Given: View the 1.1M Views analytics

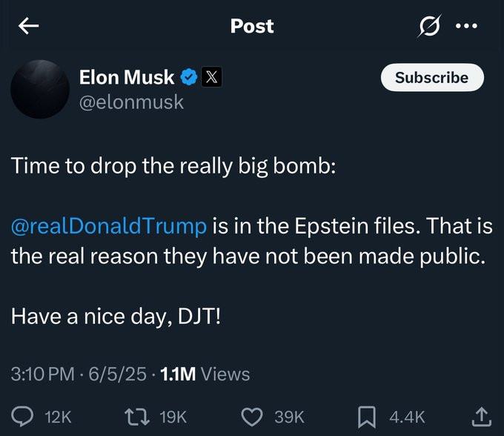Looking at the screenshot, I should [x=205, y=374].
